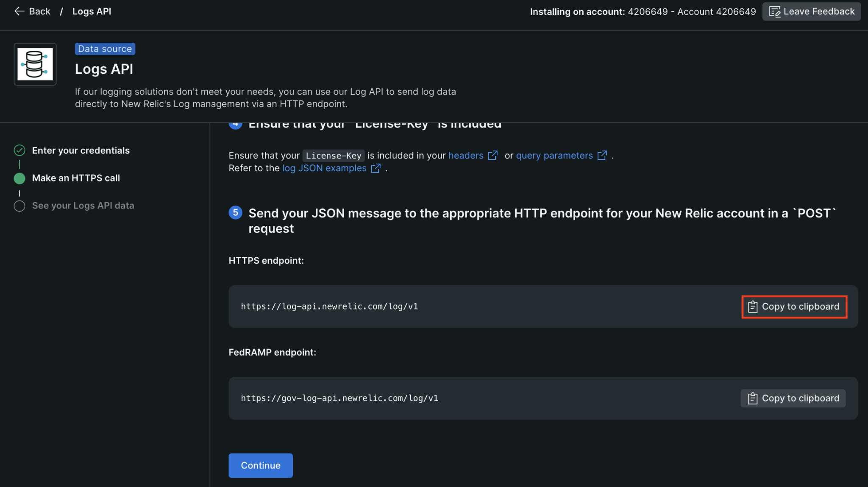Click the highlighted Copy to clipboard button

click(x=794, y=306)
